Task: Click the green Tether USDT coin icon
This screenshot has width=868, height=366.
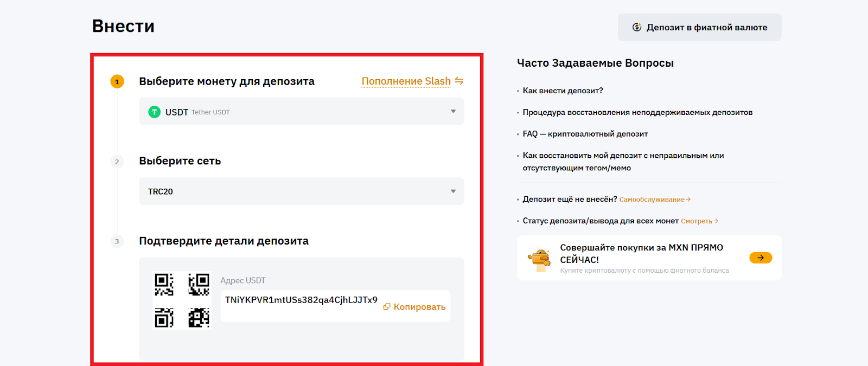Action: [x=155, y=112]
